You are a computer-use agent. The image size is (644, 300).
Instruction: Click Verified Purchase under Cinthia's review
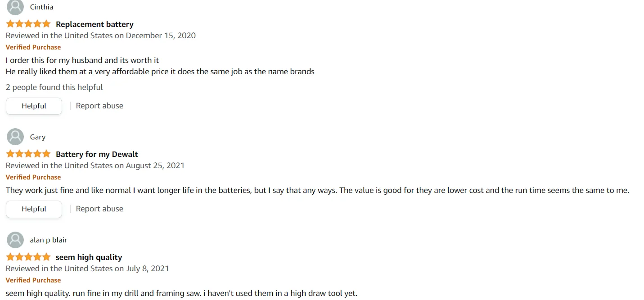coord(33,47)
